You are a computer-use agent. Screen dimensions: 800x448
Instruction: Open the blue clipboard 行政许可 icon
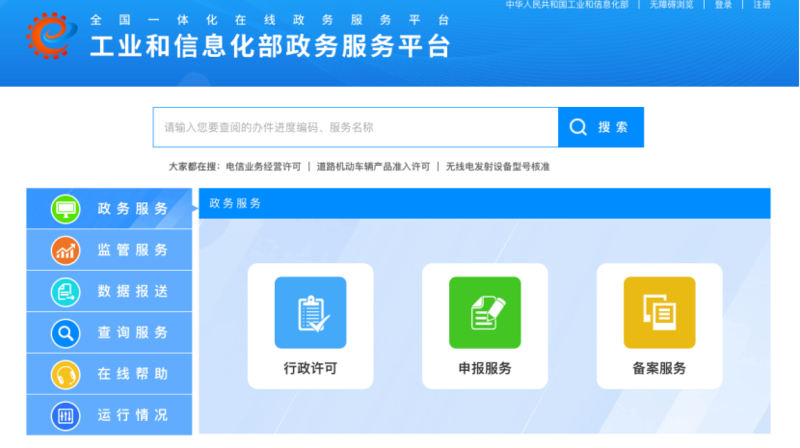tap(310, 312)
